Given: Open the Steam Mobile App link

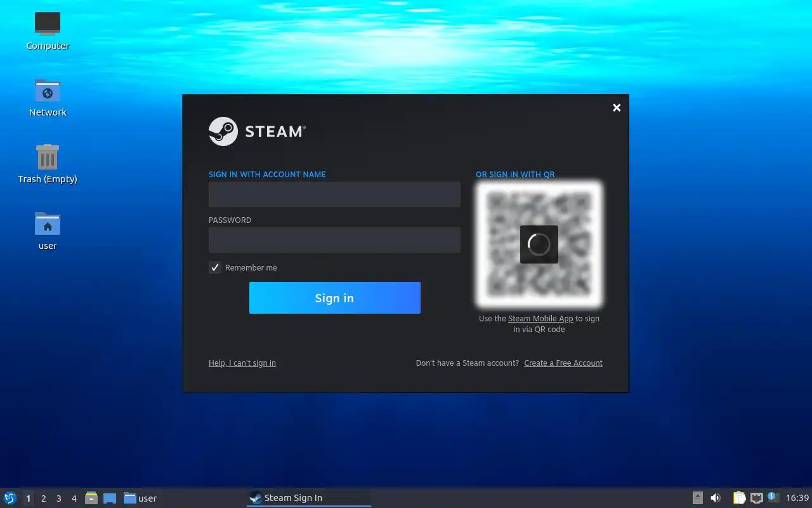Looking at the screenshot, I should pos(540,319).
